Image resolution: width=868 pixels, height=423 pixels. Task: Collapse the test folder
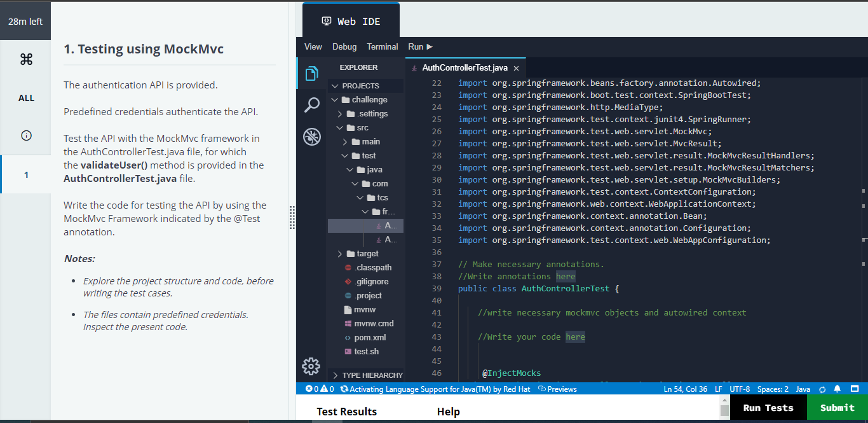[345, 156]
